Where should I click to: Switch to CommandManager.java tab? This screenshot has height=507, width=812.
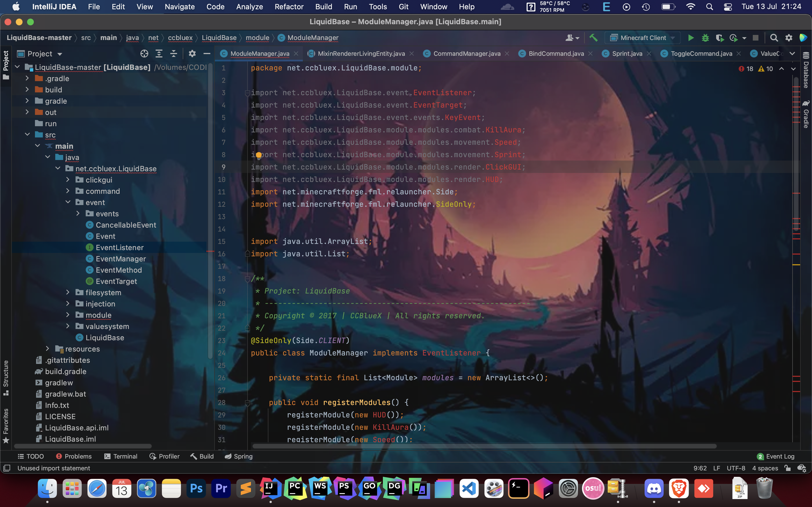pos(466,54)
